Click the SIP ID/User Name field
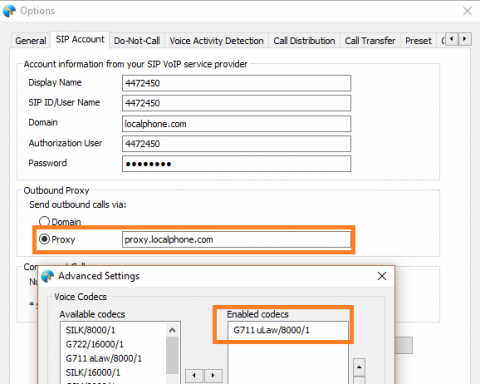This screenshot has height=384, width=480. point(236,103)
